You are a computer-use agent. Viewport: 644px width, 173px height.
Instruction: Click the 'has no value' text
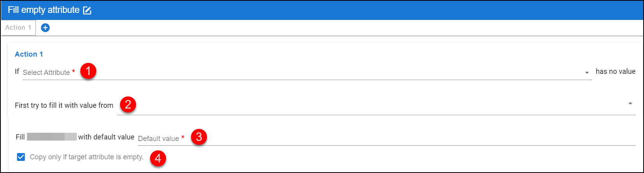616,71
